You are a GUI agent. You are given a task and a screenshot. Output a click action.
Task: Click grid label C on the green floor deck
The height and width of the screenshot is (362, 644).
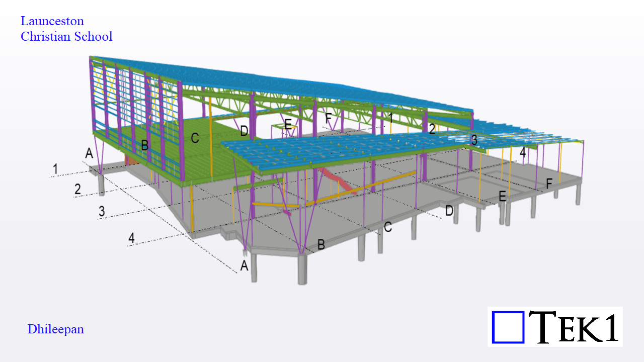[195, 138]
